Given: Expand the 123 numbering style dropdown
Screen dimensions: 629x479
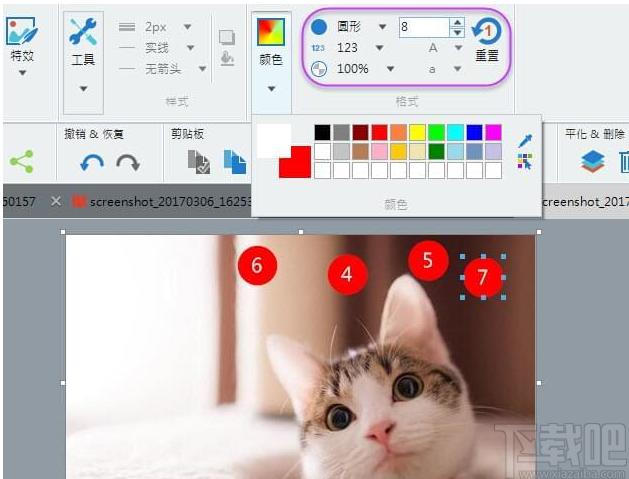Looking at the screenshot, I should tap(379, 48).
